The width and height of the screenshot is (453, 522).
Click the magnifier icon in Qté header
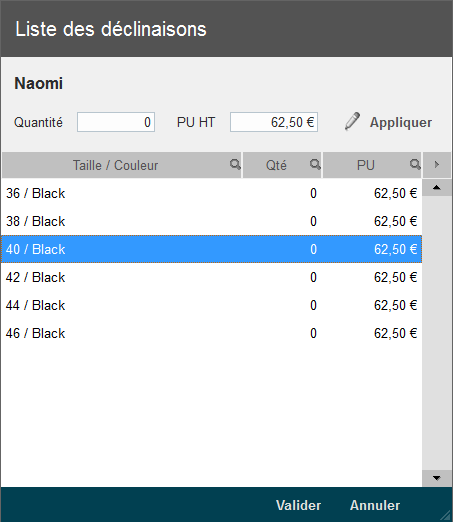pyautogui.click(x=315, y=164)
